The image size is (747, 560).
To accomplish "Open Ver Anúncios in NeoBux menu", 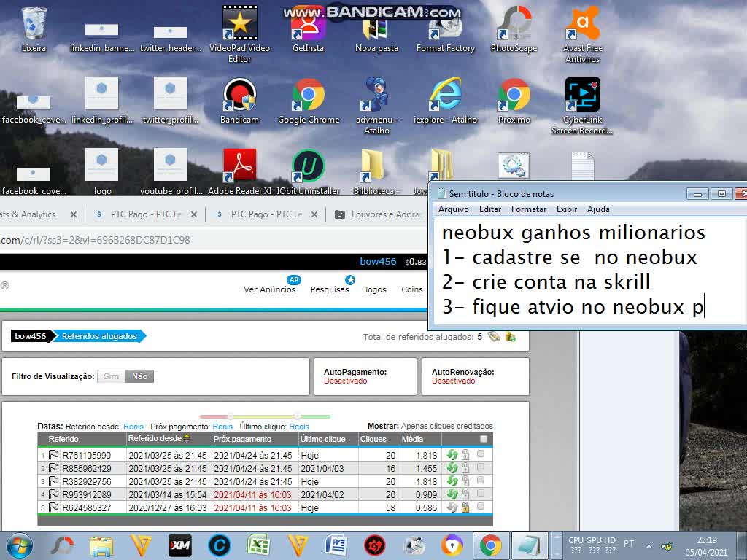I will tap(270, 289).
